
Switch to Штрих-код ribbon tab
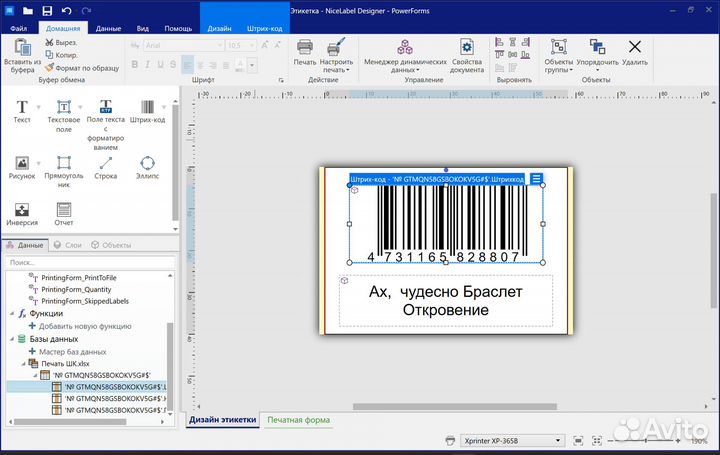264,28
